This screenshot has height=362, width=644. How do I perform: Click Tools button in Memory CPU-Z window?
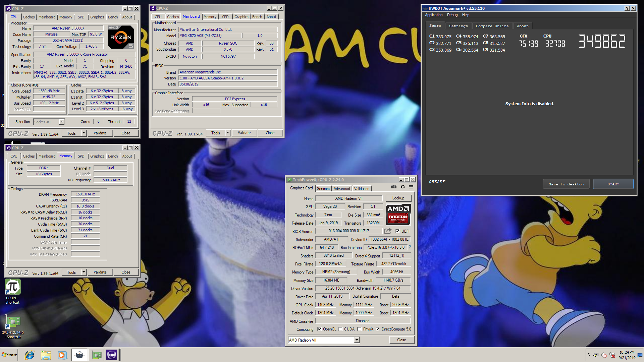pos(71,272)
